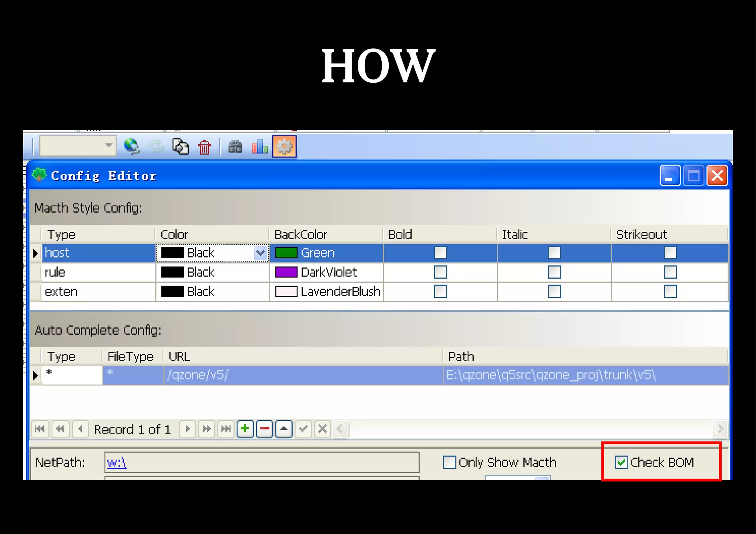The height and width of the screenshot is (534, 756).
Task: Tick Strikeout checkbox for exten row
Action: (x=670, y=292)
